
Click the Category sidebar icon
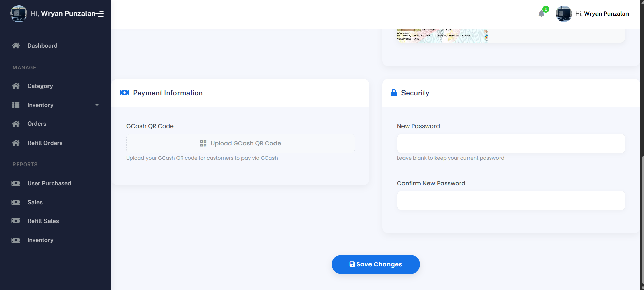pyautogui.click(x=16, y=86)
